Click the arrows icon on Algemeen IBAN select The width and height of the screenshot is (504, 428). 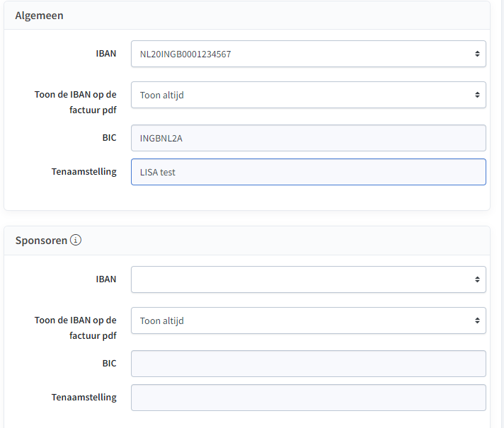coord(477,54)
